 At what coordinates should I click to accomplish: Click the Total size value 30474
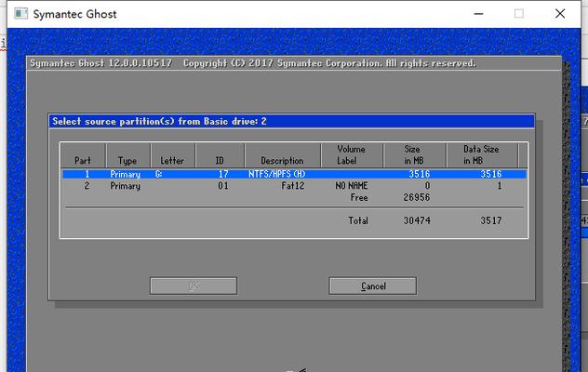pyautogui.click(x=417, y=220)
